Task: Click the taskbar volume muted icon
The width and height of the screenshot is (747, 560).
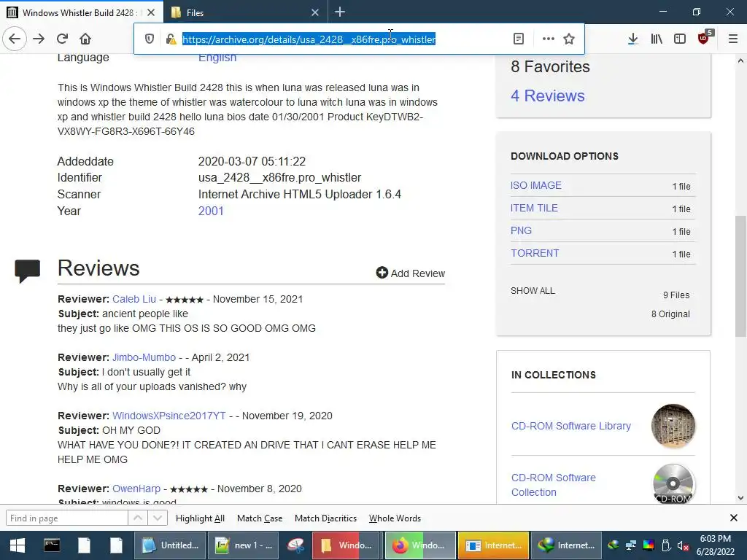Action: pos(683,545)
